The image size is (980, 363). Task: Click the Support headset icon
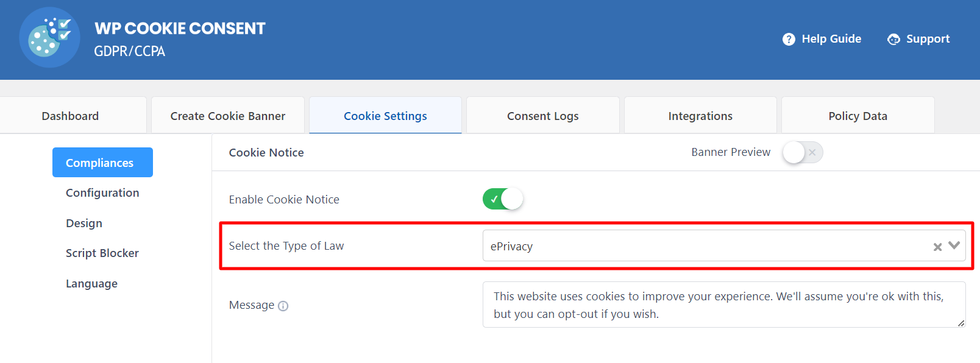[893, 39]
